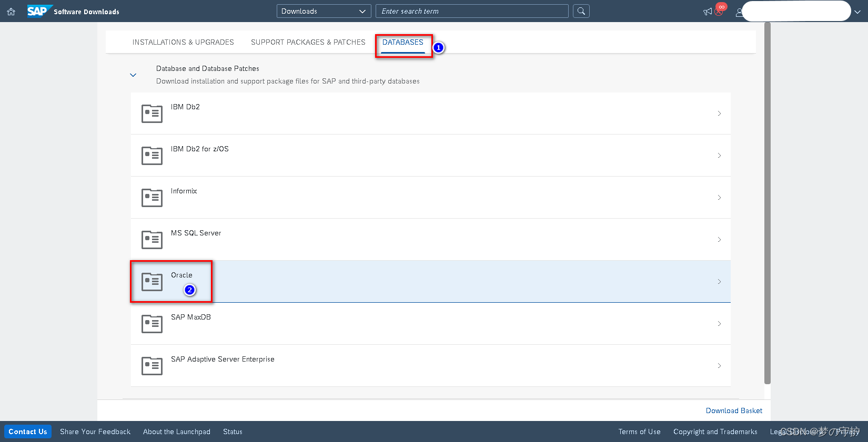The height and width of the screenshot is (442, 868).
Task: Open About the Launchpad link
Action: click(177, 431)
